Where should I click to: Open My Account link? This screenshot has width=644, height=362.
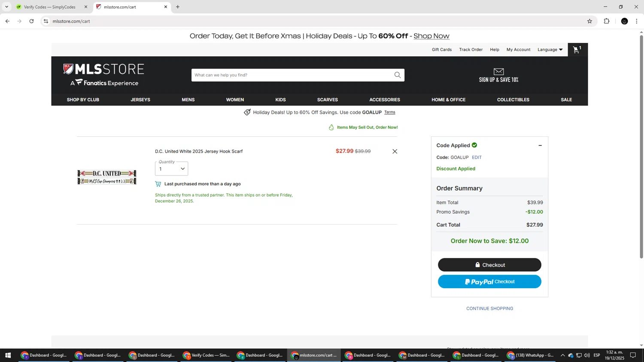tap(518, 50)
